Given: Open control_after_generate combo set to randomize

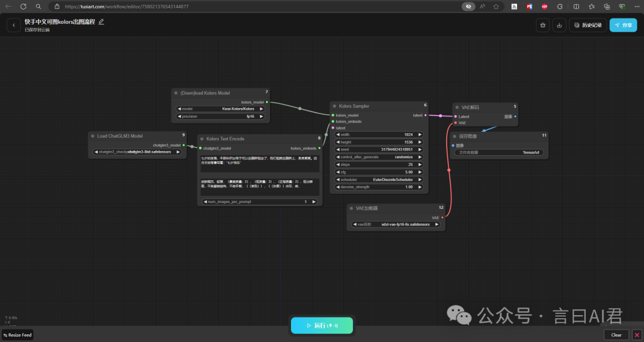Looking at the screenshot, I should [379, 157].
